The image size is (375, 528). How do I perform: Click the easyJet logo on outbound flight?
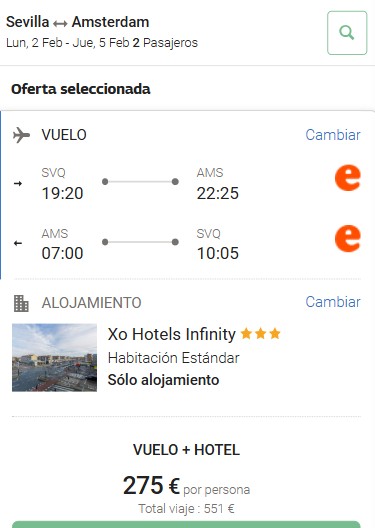point(348,178)
